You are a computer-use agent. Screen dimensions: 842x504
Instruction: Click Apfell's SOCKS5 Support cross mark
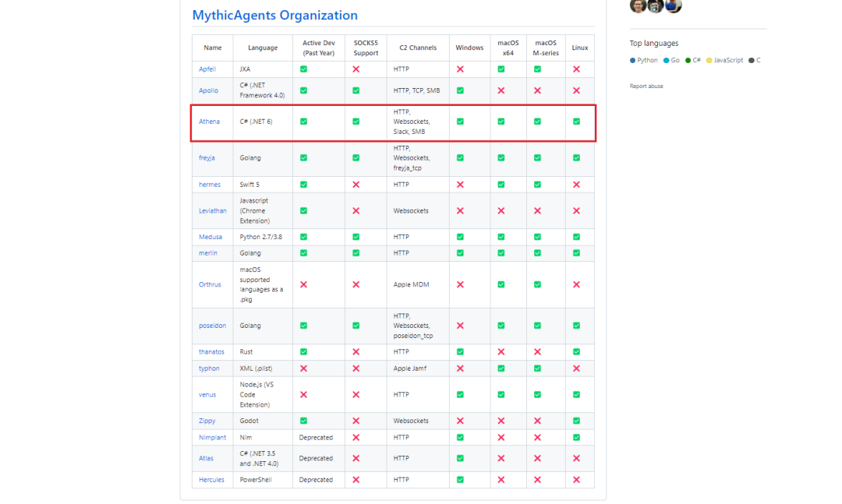click(356, 69)
